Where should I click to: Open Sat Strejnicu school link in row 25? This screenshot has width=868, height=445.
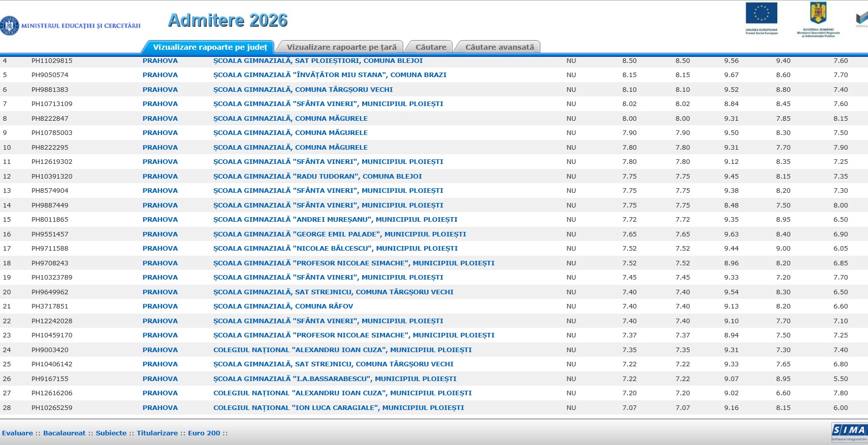pyautogui.click(x=333, y=364)
